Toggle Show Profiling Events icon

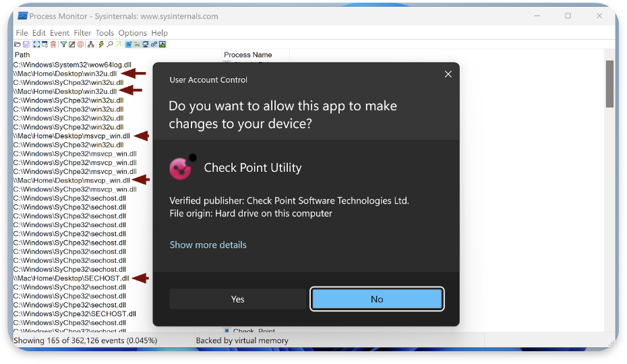pos(162,44)
